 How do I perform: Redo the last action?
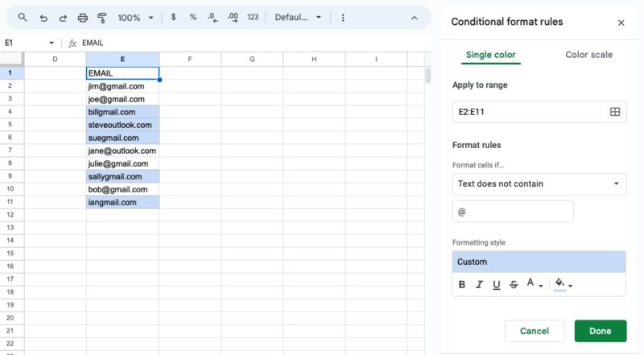(63, 18)
